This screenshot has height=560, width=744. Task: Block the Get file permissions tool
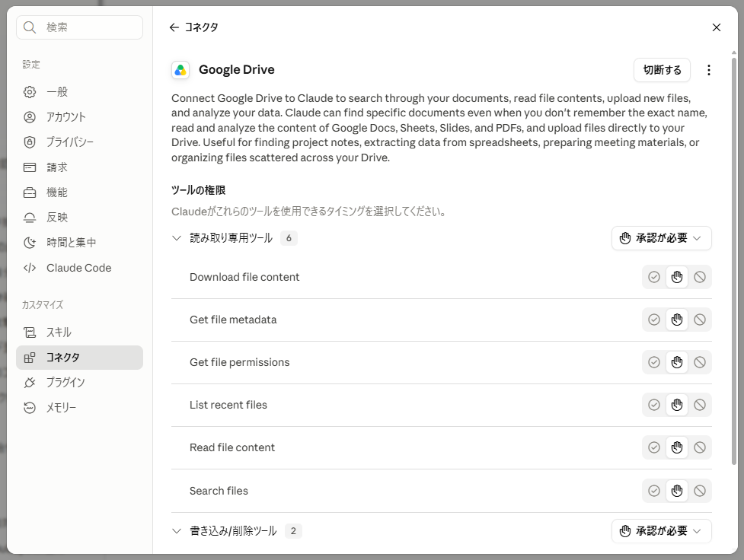tap(699, 362)
